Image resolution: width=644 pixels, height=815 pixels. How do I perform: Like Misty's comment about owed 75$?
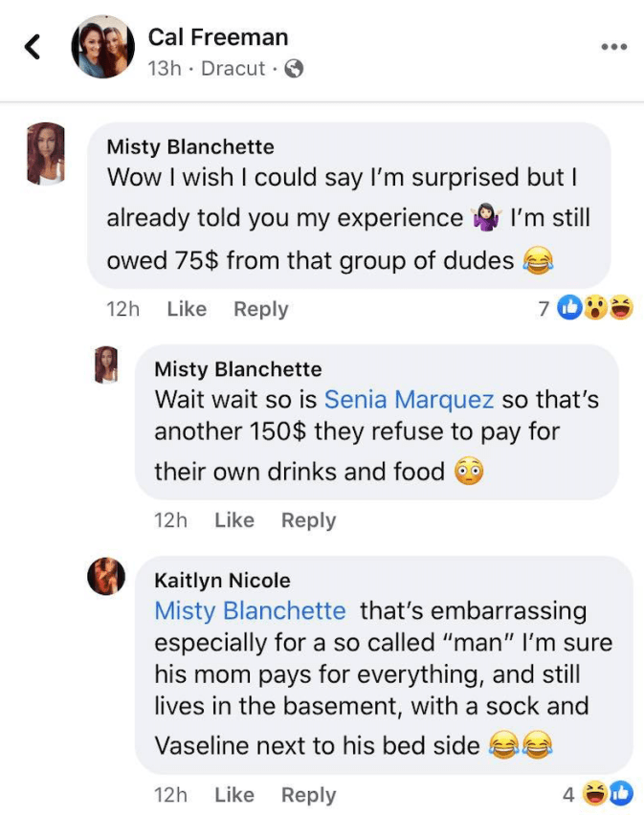(187, 309)
